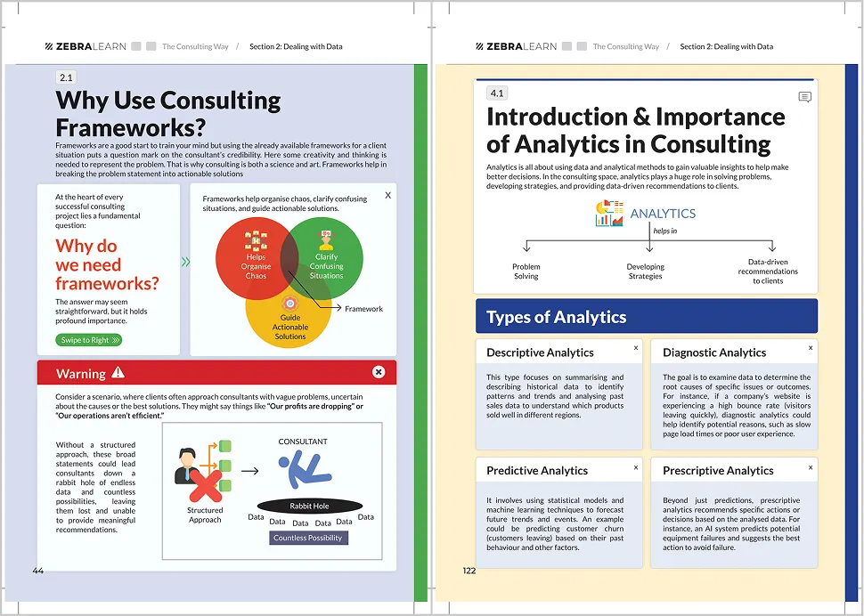Click the black Rabbit Hole oval
The height and width of the screenshot is (616, 864).
310,506
